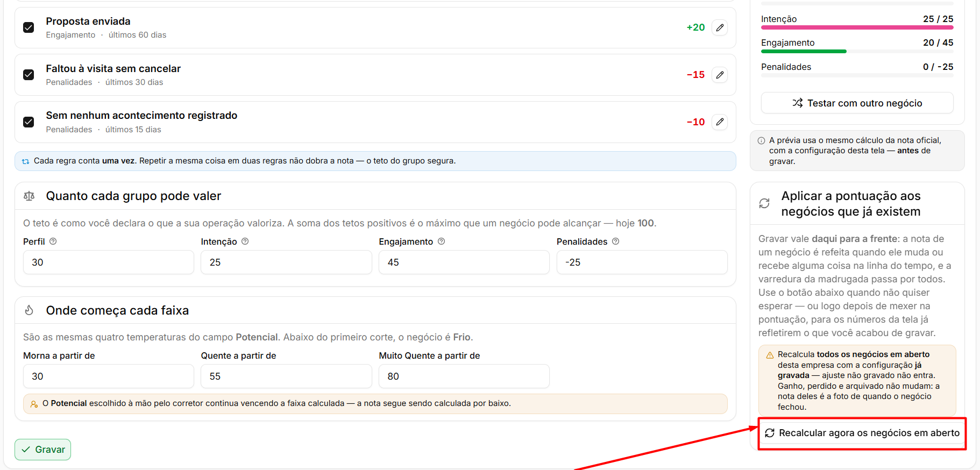Focus the Perfil cap field
980x470 pixels.
[109, 262]
